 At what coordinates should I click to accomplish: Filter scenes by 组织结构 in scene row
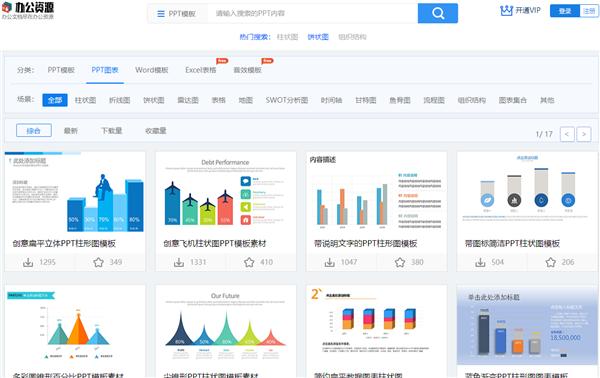tap(471, 100)
